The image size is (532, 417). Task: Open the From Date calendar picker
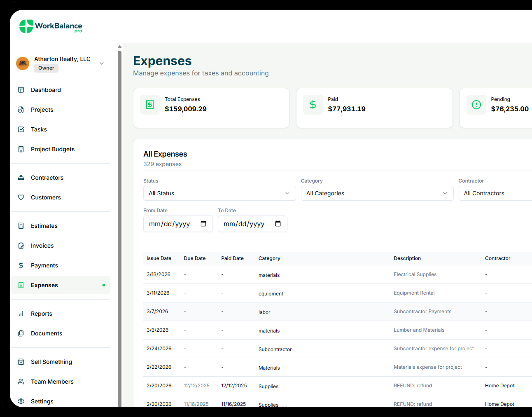pos(203,224)
